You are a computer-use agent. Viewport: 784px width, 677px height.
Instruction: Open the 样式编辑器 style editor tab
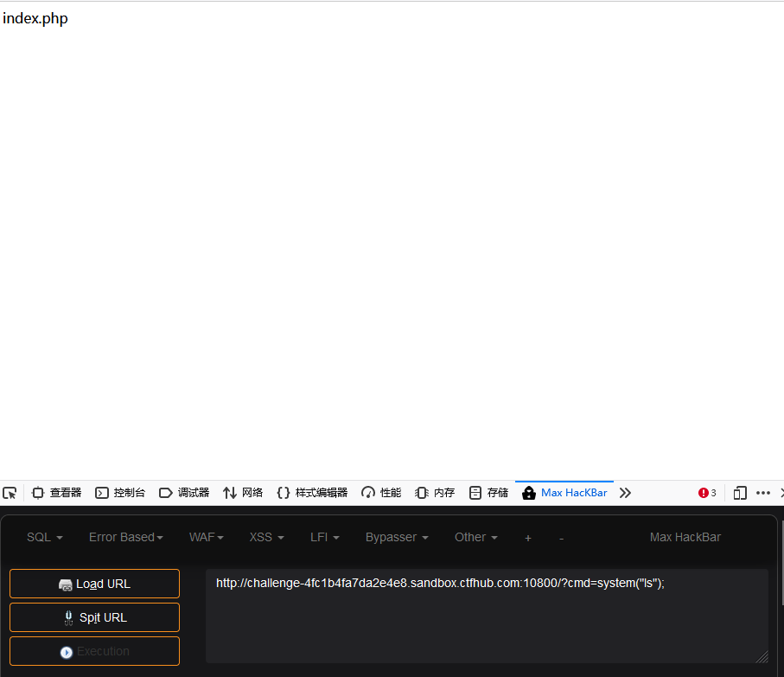(312, 493)
